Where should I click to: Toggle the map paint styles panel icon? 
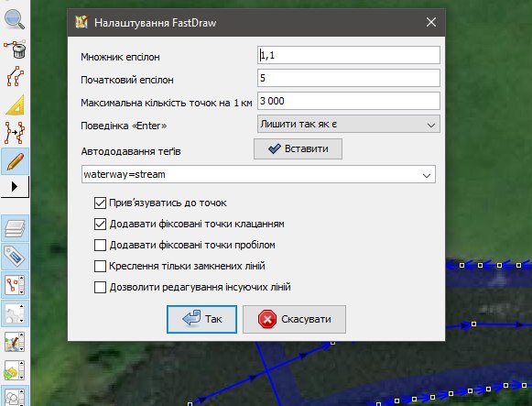pos(16,342)
